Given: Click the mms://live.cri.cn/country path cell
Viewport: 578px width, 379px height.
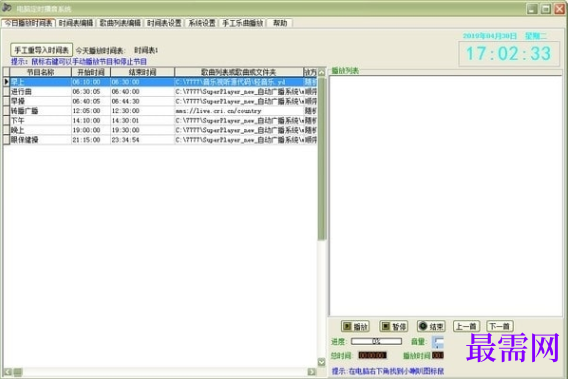Looking at the screenshot, I should point(238,111).
